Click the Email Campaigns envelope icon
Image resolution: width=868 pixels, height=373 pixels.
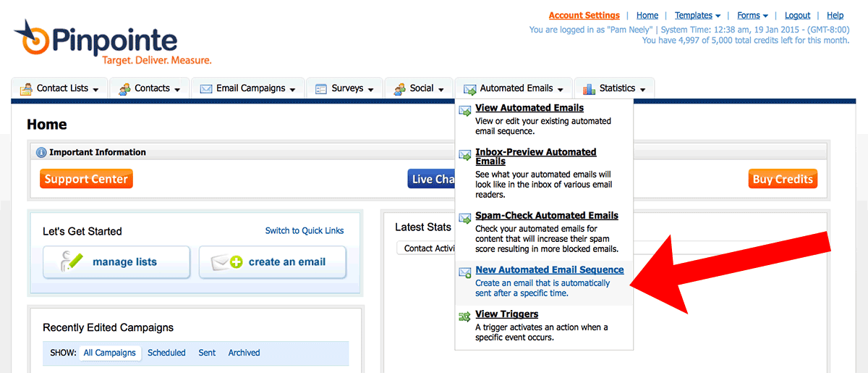(206, 89)
